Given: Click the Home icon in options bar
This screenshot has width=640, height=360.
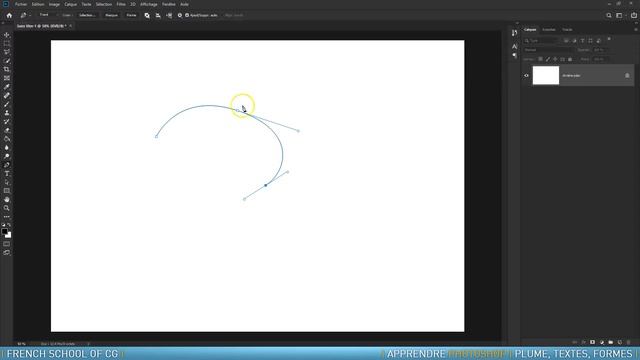Looking at the screenshot, I should pos(9,15).
